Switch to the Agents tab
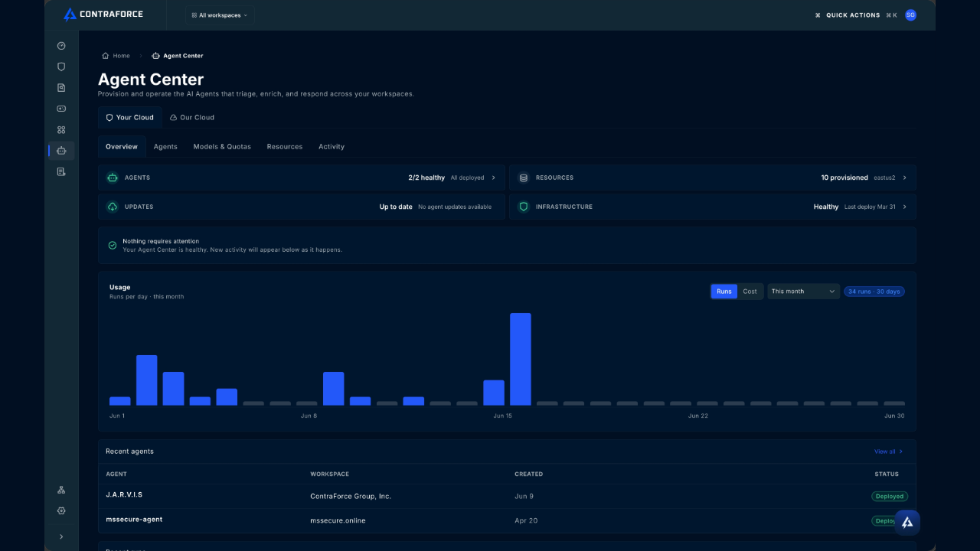The image size is (980, 551). [165, 147]
